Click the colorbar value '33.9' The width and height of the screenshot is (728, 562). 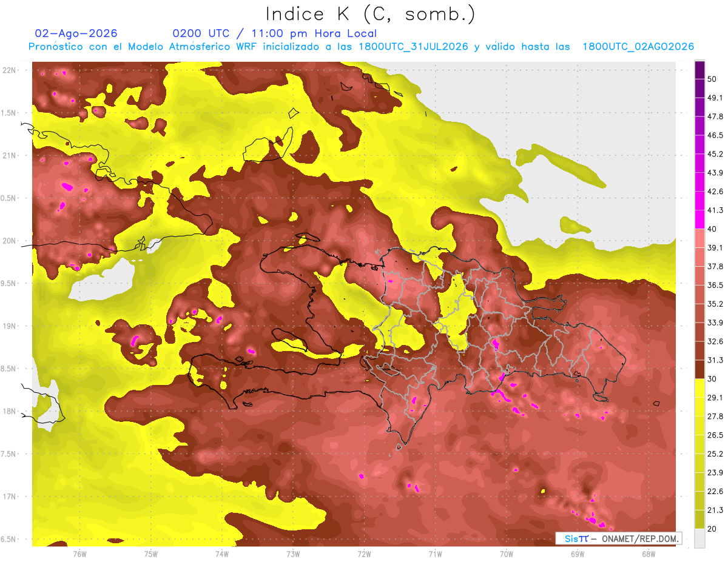(716, 323)
